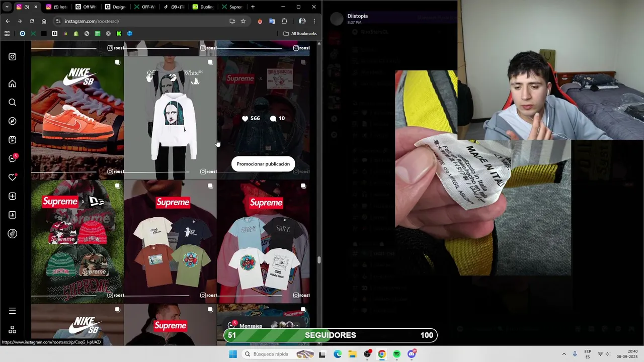
Task: Open the Chrome three-dot menu
Action: [314, 21]
